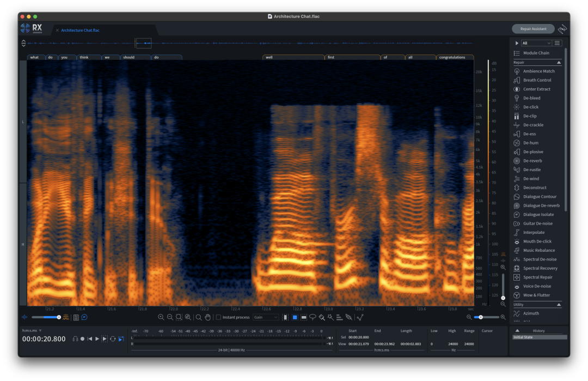Enable the Instant process checkbox
The height and width of the screenshot is (381, 588).
[x=219, y=317]
